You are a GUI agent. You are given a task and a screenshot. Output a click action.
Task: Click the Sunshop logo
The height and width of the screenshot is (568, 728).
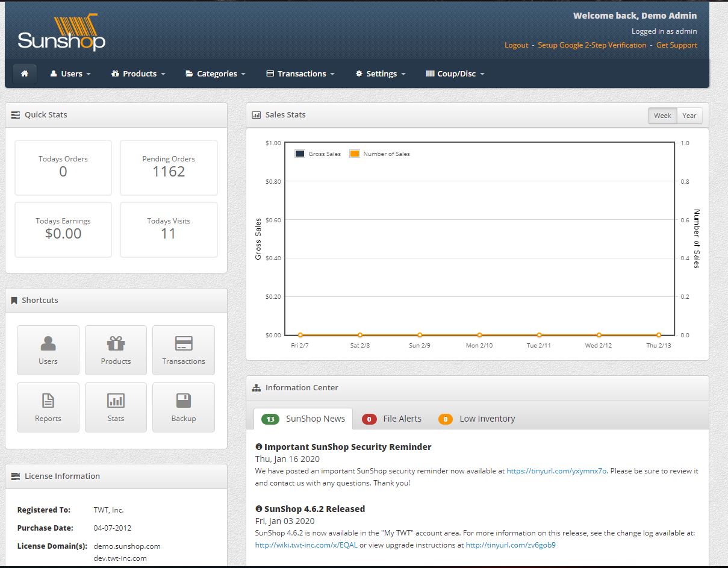[x=61, y=33]
